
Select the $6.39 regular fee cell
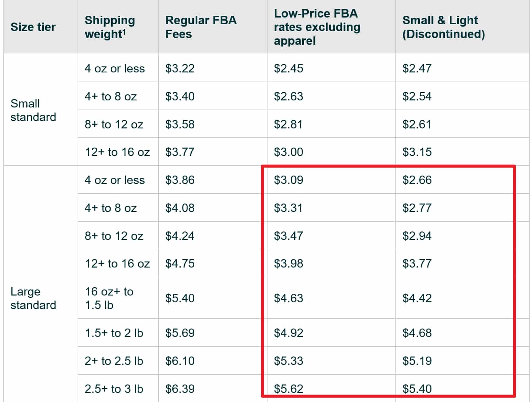pyautogui.click(x=213, y=389)
